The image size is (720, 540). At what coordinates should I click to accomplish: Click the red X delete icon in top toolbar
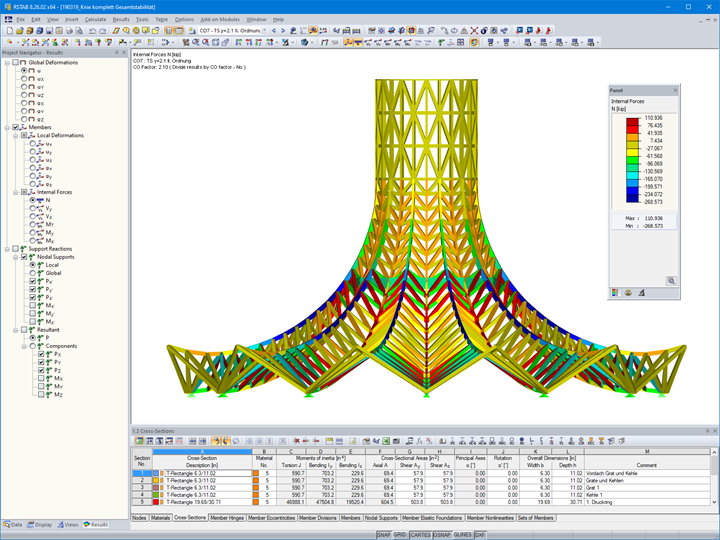[x=474, y=31]
